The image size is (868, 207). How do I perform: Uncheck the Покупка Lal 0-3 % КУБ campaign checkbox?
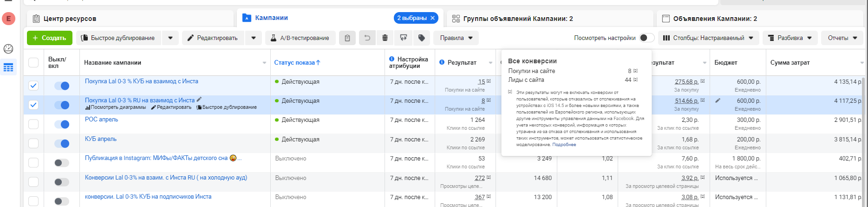point(33,86)
